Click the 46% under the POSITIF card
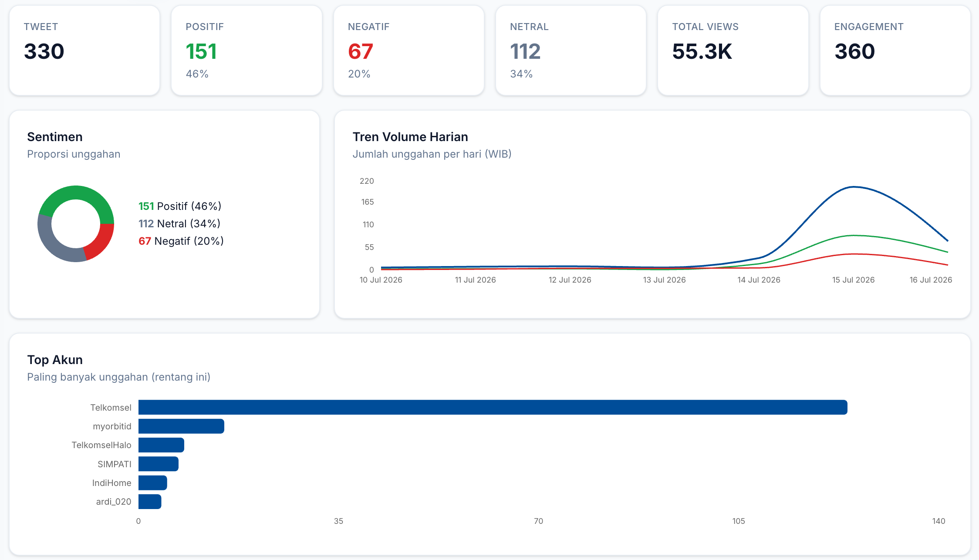 coord(197,74)
